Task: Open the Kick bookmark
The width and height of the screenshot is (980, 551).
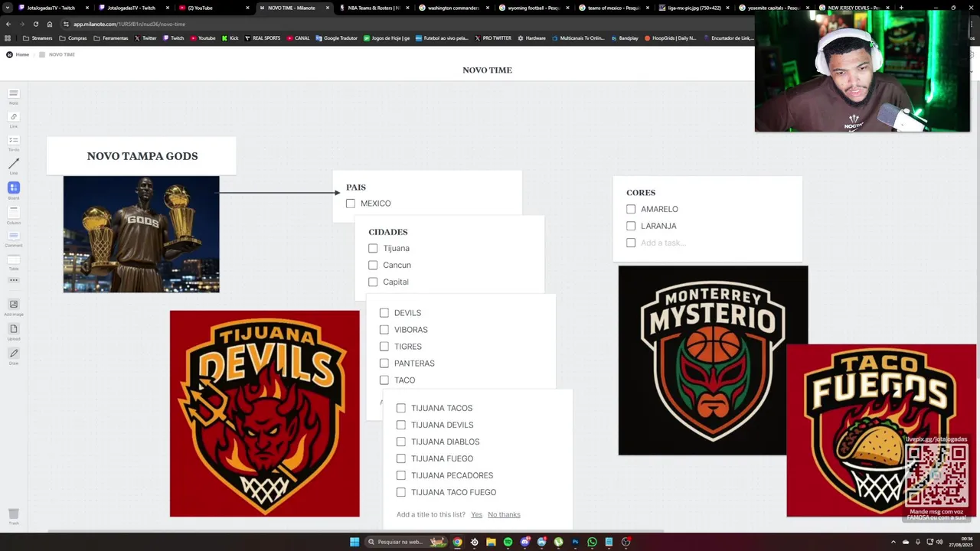Action: [230, 38]
